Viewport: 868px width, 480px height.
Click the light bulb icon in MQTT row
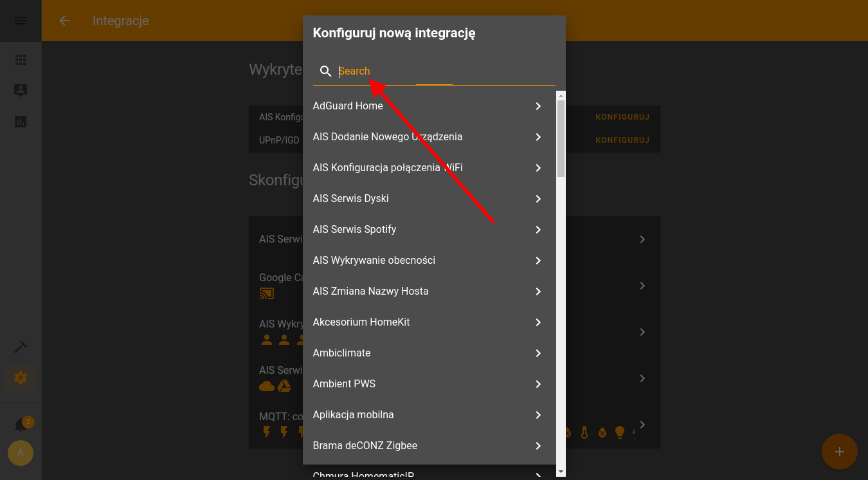(620, 432)
